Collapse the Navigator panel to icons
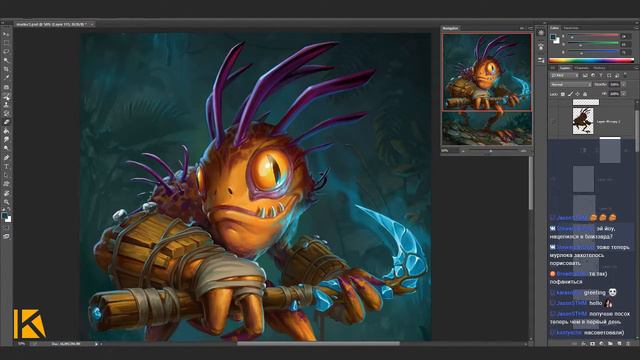 click(522, 28)
